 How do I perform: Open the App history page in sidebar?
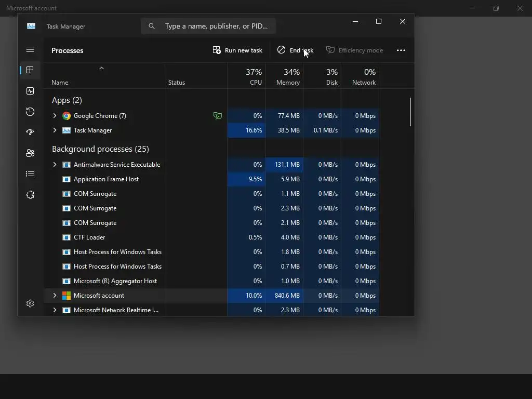click(30, 112)
